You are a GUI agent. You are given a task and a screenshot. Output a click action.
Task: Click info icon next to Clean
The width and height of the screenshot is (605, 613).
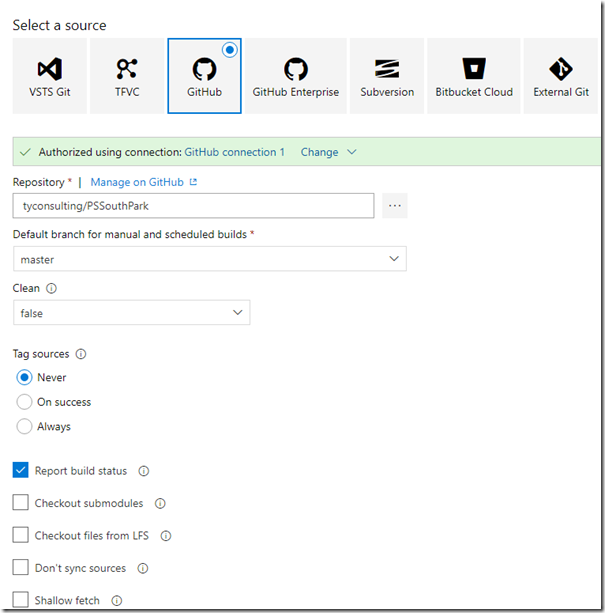click(51, 289)
